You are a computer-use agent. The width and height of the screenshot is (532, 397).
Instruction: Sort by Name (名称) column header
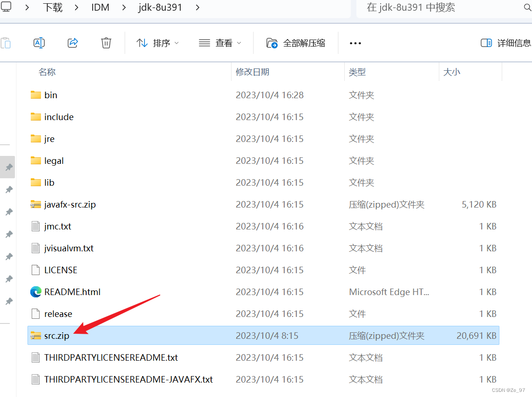pyautogui.click(x=47, y=72)
